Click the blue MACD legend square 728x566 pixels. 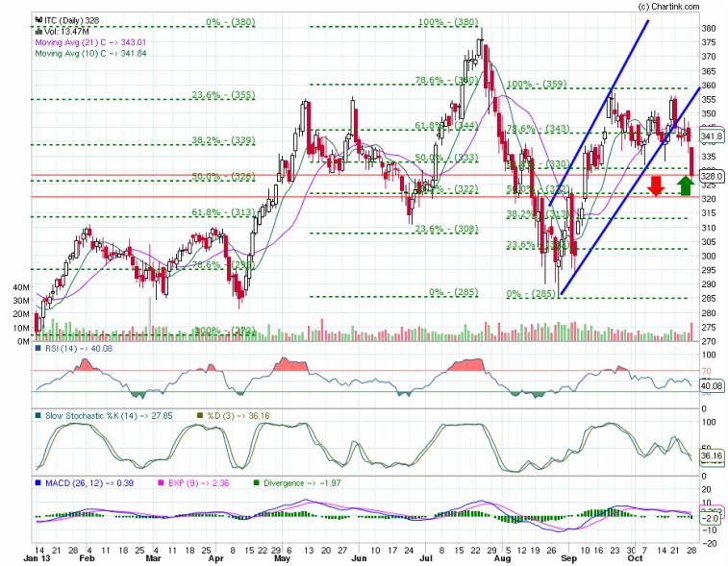(x=38, y=483)
